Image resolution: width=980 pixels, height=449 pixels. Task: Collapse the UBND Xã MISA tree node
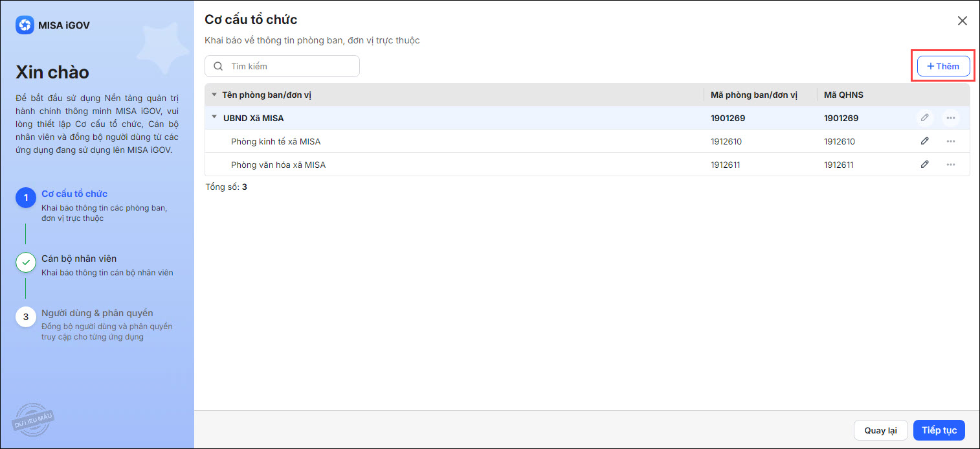(214, 117)
